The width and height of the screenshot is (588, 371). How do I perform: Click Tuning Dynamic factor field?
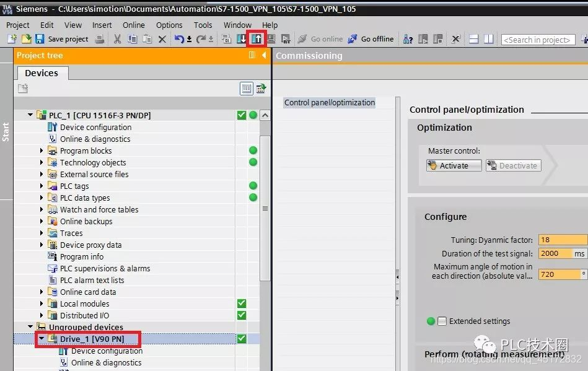[563, 240]
